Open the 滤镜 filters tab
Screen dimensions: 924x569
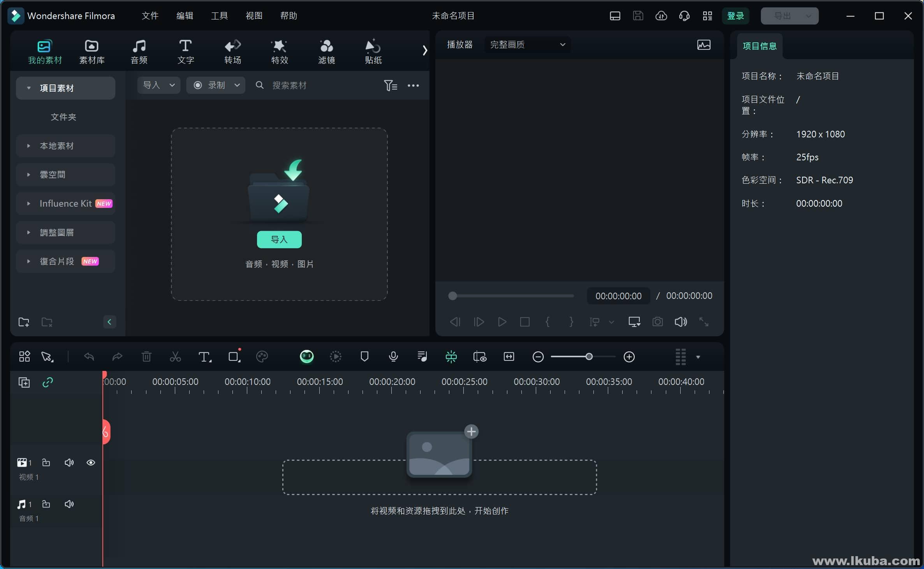[326, 51]
